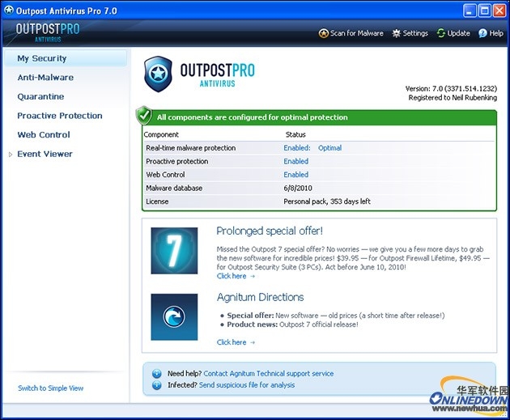Screen dimensions: 510x420
Task: Click the Web Control component row label
Action: tap(165, 175)
